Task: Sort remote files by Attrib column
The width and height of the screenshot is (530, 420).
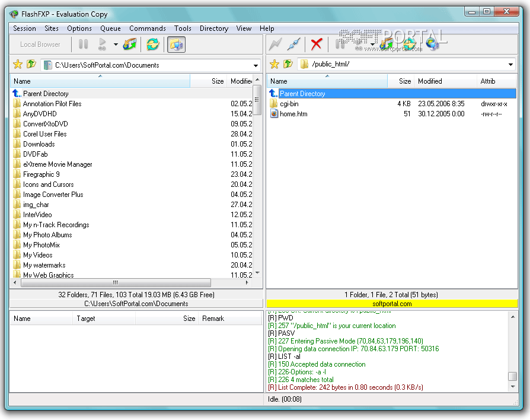Action: 497,81
